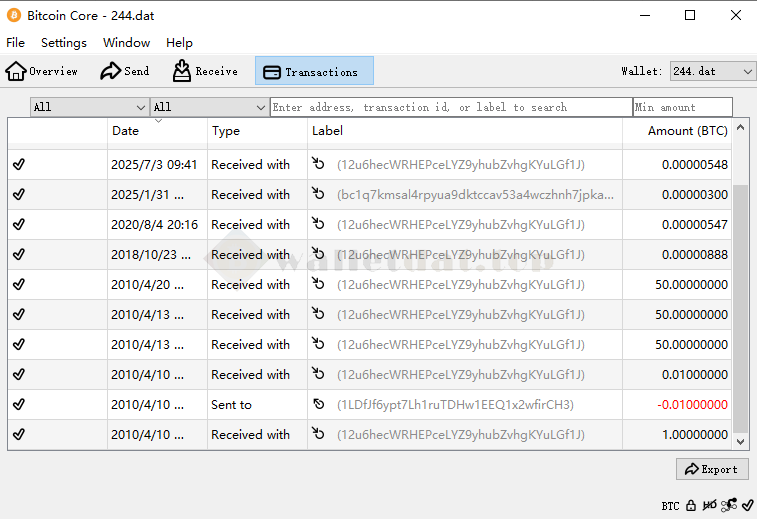Open the Overview page
Screen dimensions: 757x519
42,71
